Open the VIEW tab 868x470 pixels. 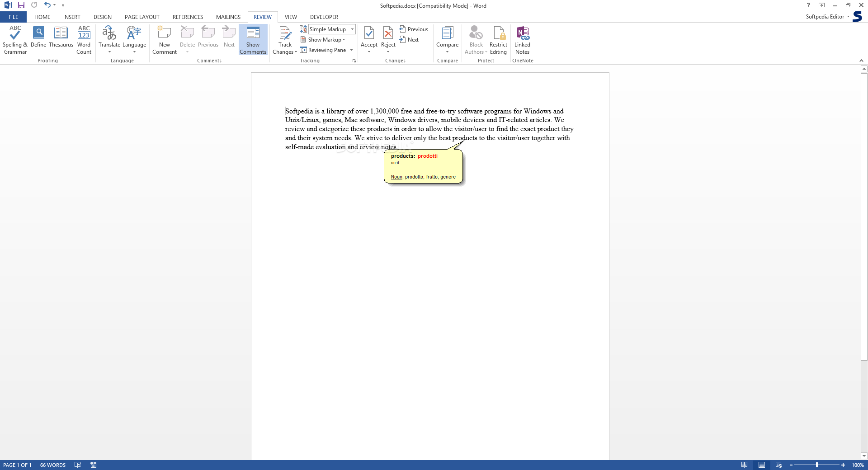point(291,17)
